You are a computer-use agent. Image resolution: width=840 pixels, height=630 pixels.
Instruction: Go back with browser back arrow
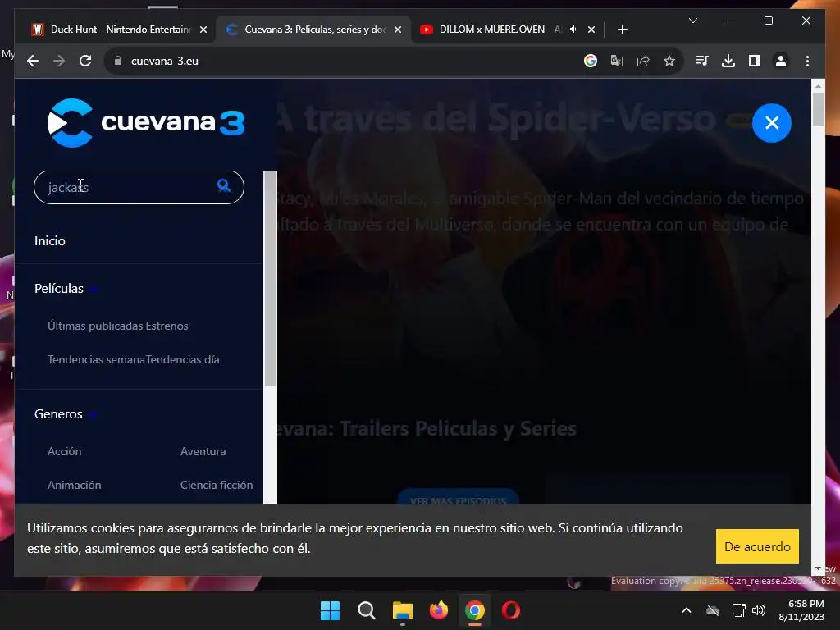pos(33,61)
